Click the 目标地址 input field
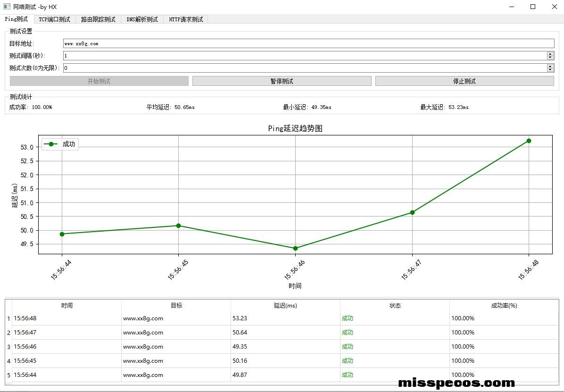Image resolution: width=564 pixels, height=392 pixels. (308, 43)
